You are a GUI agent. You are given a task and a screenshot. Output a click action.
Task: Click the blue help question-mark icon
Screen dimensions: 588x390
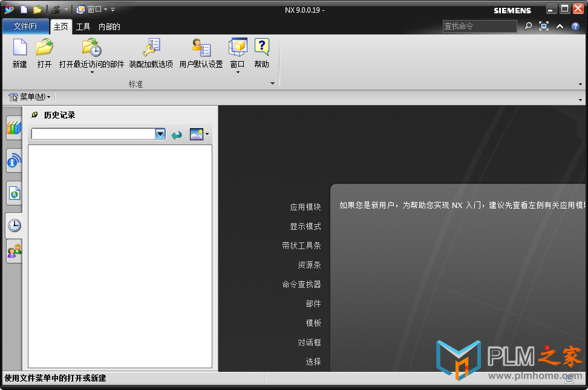[576, 26]
